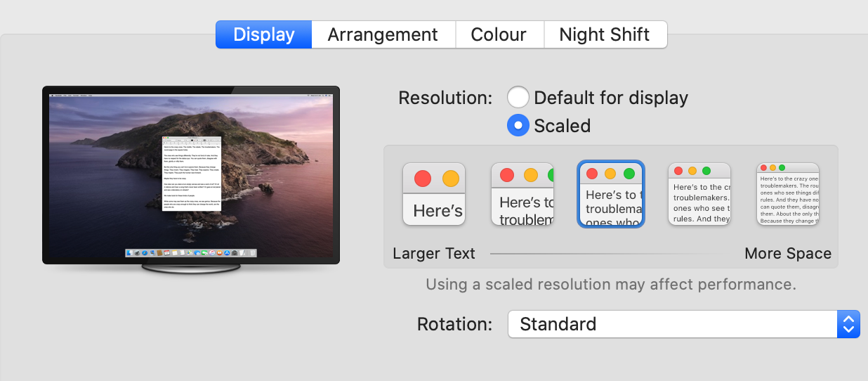Select the second scaled resolution thumbnail
Screen dimensions: 868x381
click(522, 194)
